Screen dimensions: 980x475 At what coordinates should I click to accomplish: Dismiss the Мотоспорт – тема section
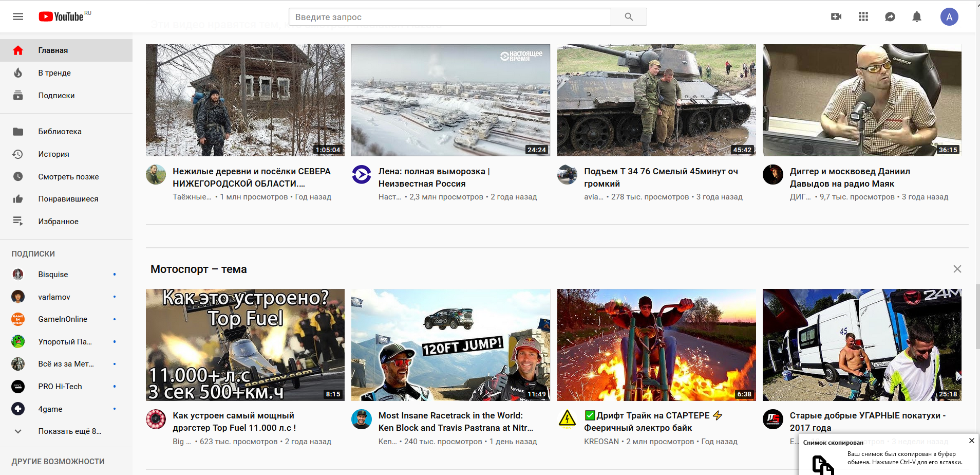(x=957, y=269)
